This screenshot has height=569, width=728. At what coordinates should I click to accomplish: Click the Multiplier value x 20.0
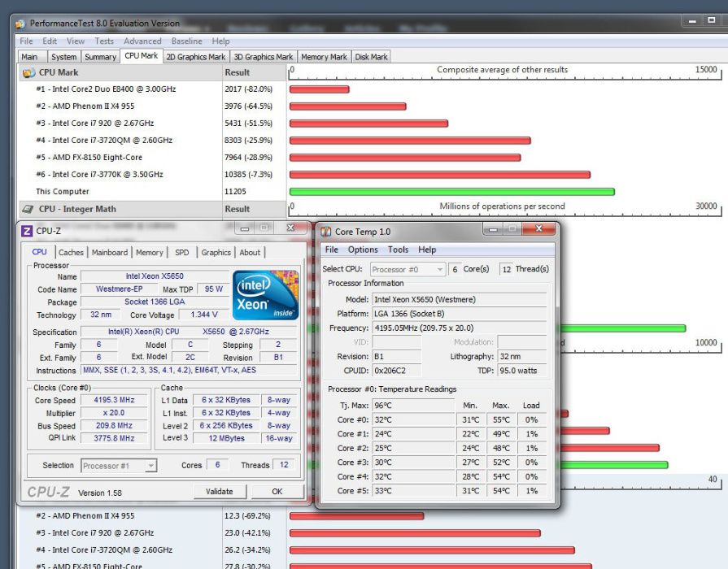coord(114,413)
